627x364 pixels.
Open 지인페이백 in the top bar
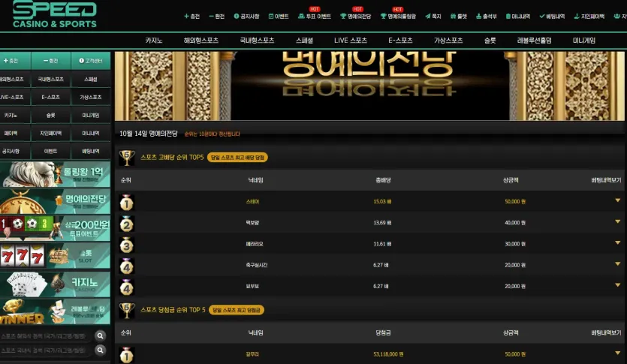tap(589, 17)
